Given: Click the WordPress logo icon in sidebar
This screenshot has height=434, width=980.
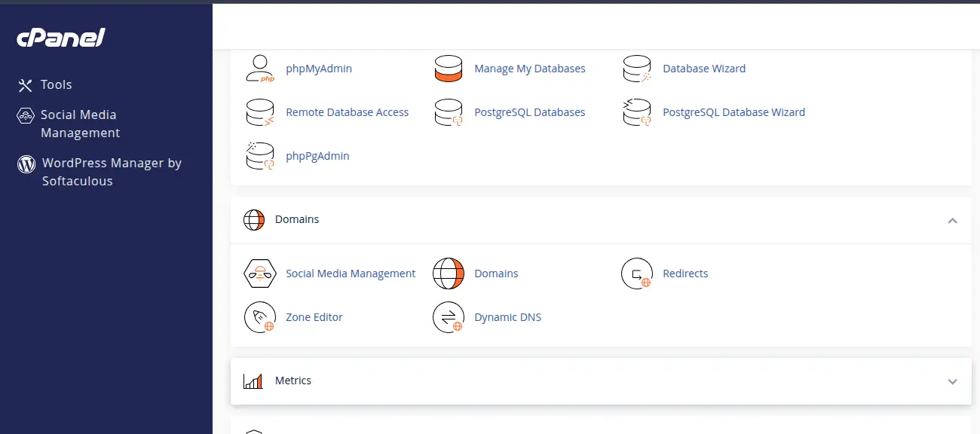Looking at the screenshot, I should pyautogui.click(x=26, y=164).
